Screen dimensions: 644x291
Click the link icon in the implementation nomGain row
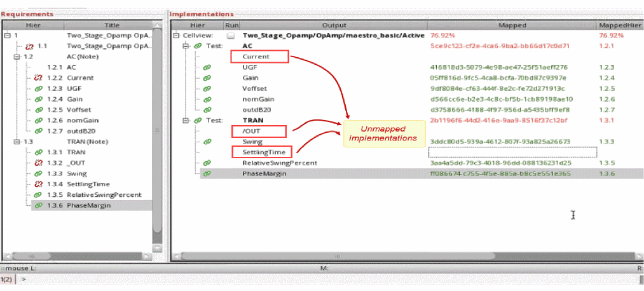[x=207, y=99]
